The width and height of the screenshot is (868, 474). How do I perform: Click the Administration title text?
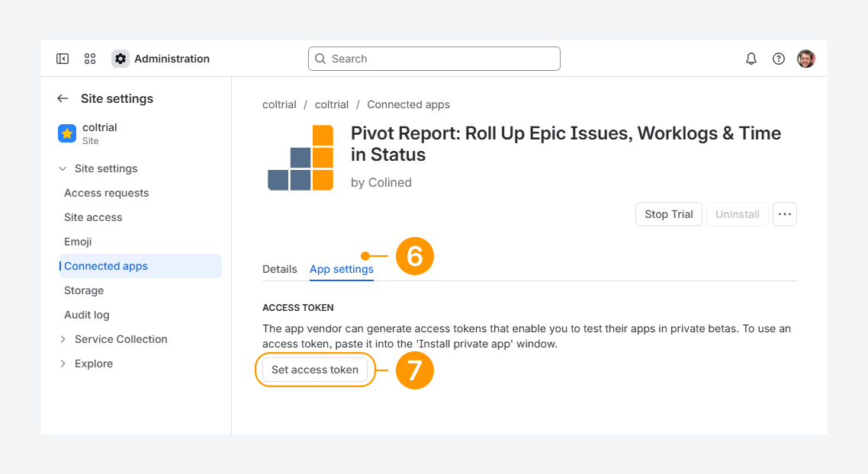172,59
